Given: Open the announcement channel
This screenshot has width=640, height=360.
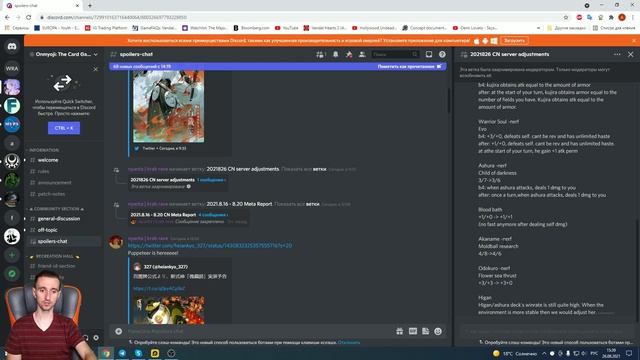Looking at the screenshot, I should click(x=54, y=183).
